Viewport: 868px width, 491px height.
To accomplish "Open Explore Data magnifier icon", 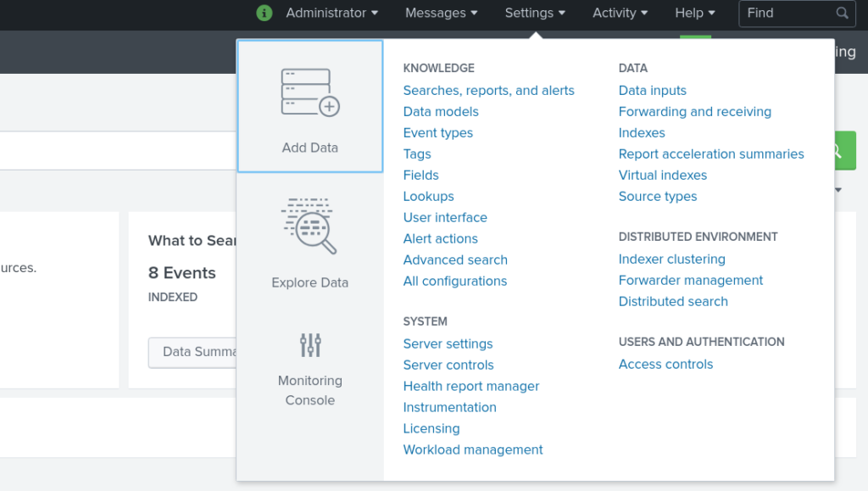I will pyautogui.click(x=309, y=226).
